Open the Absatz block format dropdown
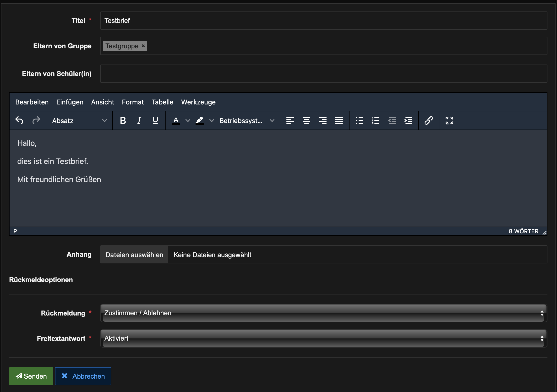 [x=79, y=120]
